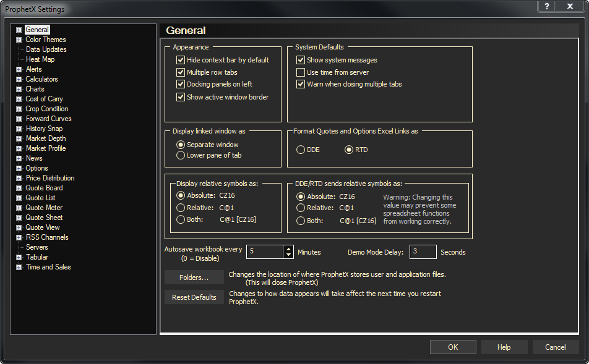Expand the Alerts tree node
589x364 pixels.
click(x=19, y=69)
